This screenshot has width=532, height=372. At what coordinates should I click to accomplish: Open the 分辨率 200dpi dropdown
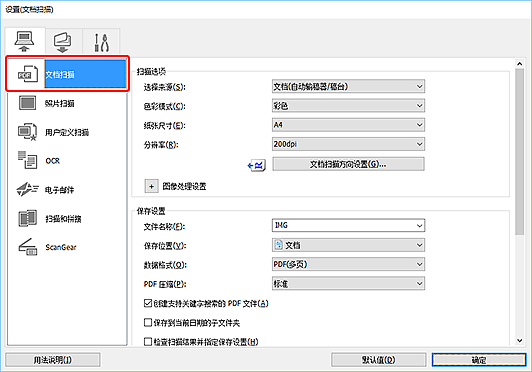pyautogui.click(x=348, y=144)
